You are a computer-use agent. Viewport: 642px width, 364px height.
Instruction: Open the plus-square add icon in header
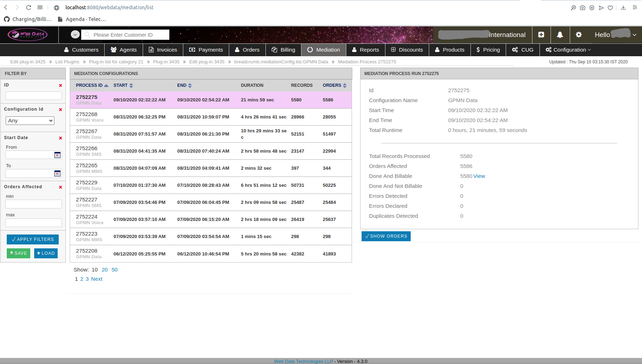[x=541, y=35]
